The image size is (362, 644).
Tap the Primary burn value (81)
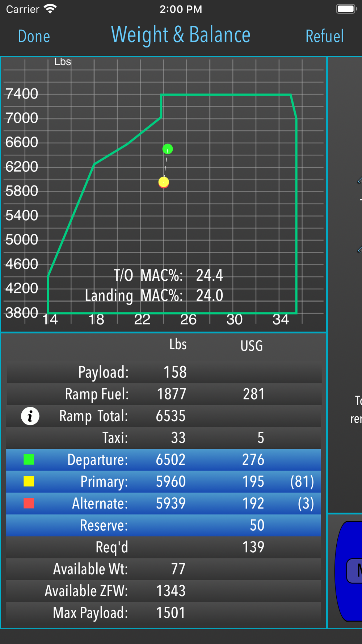click(x=302, y=482)
